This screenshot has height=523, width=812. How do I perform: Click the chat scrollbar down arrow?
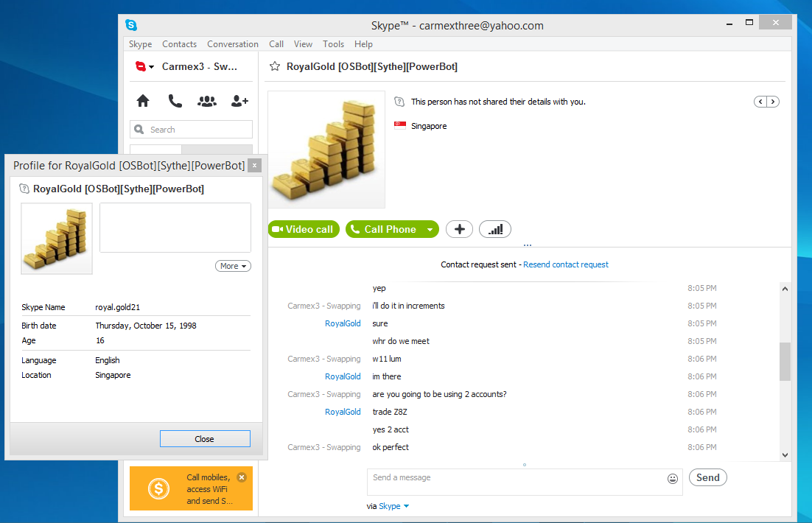(785, 454)
